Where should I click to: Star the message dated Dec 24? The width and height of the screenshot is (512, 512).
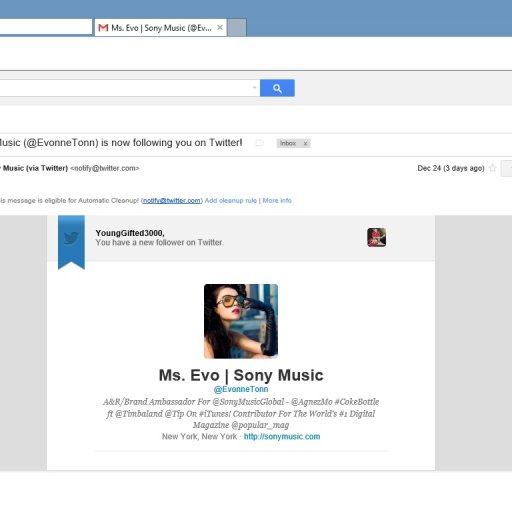(492, 168)
